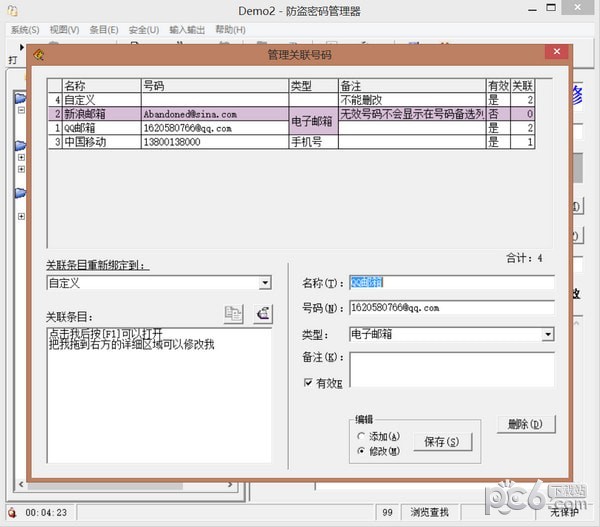Click the 无保护 status bar text
Viewport: 600px width, 527px height.
coord(564,512)
